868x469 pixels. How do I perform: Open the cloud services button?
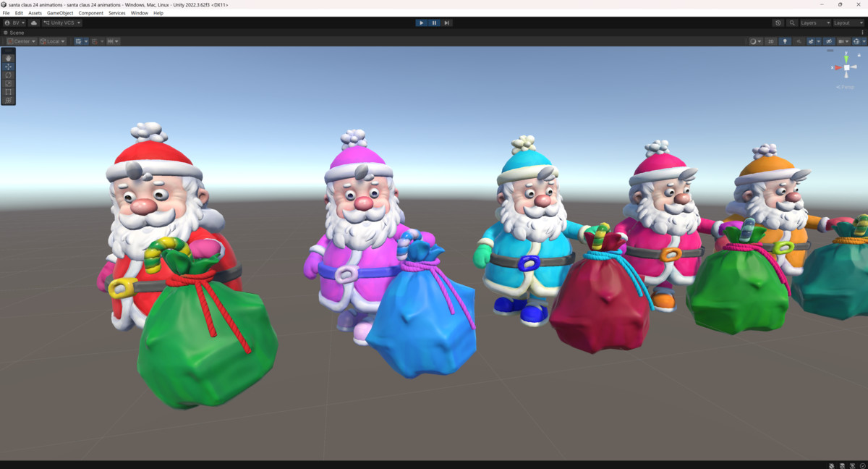point(33,22)
